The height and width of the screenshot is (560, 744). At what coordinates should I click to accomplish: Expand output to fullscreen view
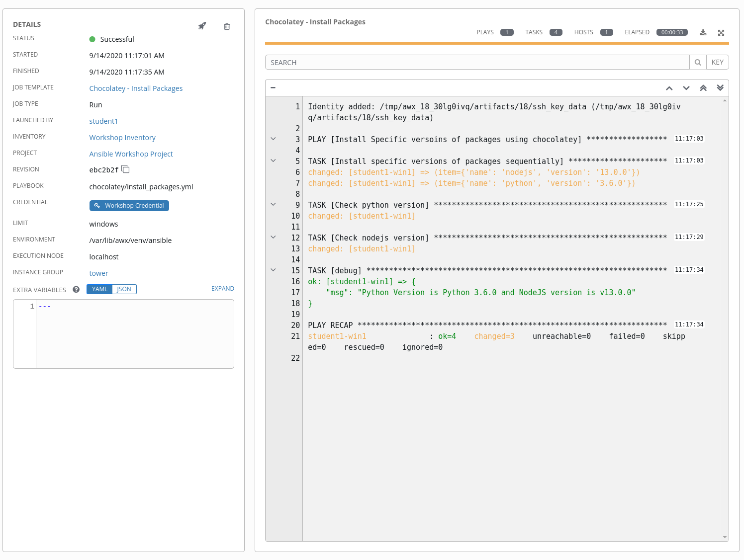pyautogui.click(x=721, y=33)
